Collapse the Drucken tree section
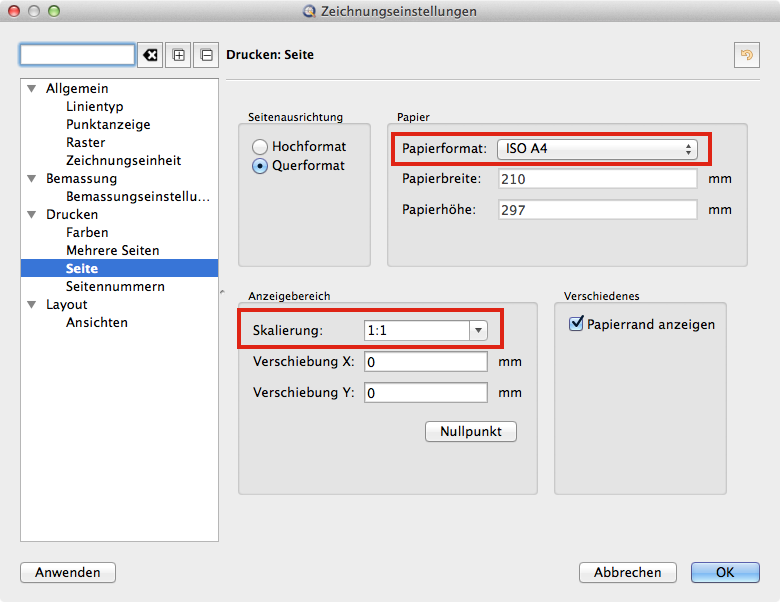 (32, 215)
